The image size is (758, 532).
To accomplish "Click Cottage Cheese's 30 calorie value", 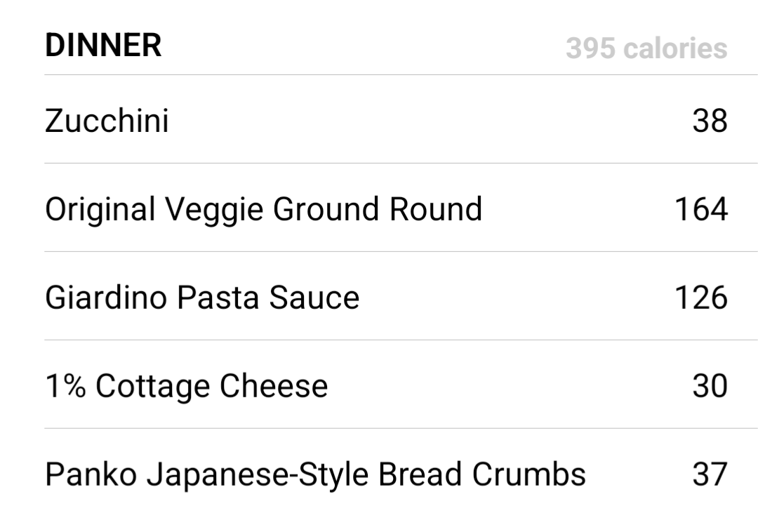I will pyautogui.click(x=710, y=385).
